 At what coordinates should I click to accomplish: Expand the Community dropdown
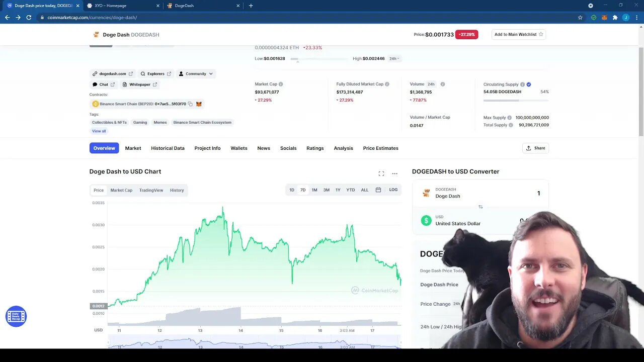pyautogui.click(x=196, y=74)
